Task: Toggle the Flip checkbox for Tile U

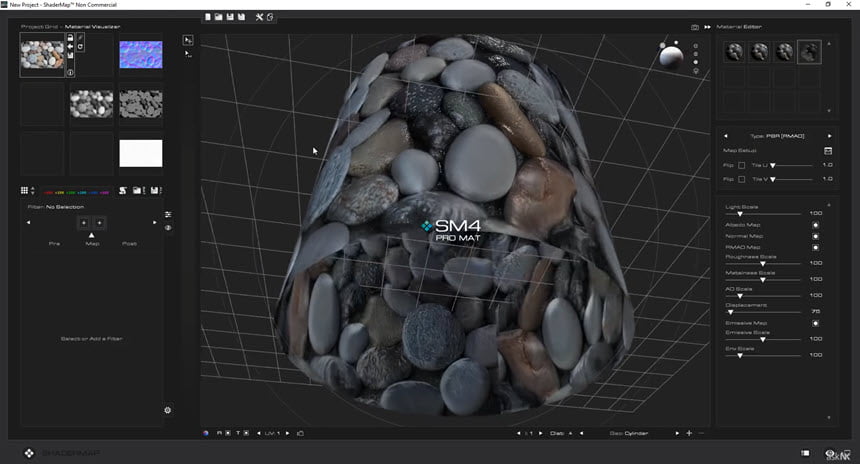Action: pos(742,165)
